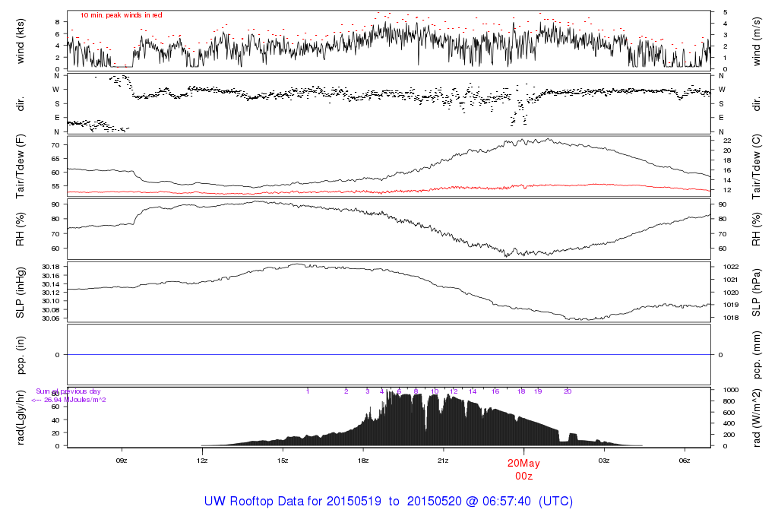Click the red 20May 00z date label
The height and width of the screenshot is (532, 778).
pos(523,470)
